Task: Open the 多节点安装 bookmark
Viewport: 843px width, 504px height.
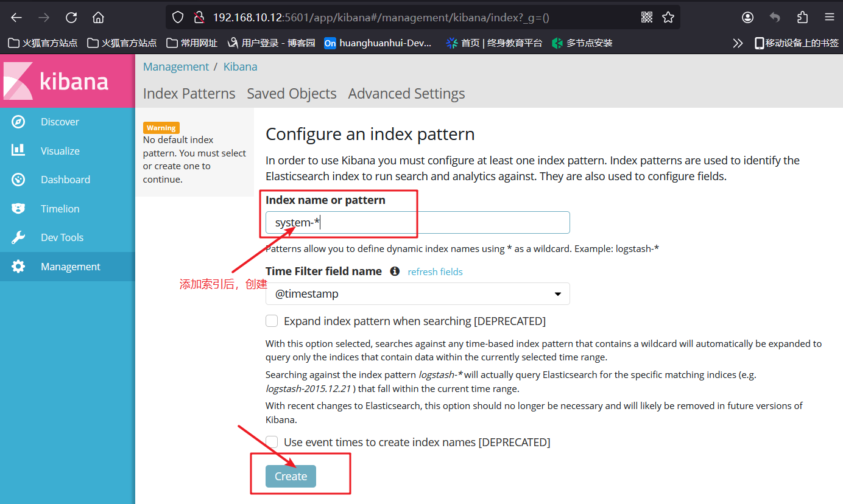Action: coord(582,43)
